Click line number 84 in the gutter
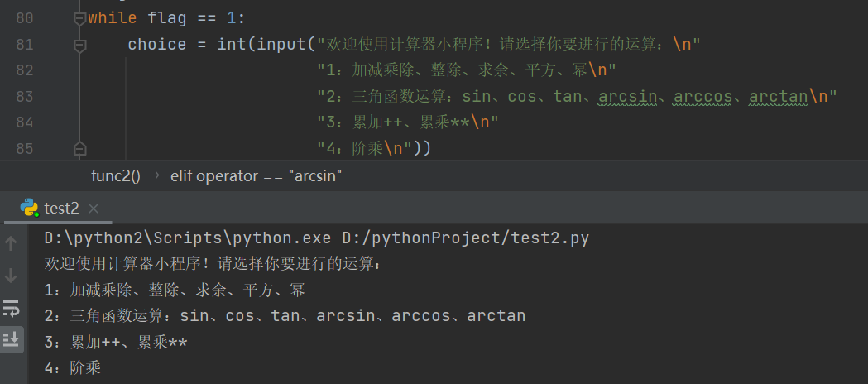 (x=25, y=122)
